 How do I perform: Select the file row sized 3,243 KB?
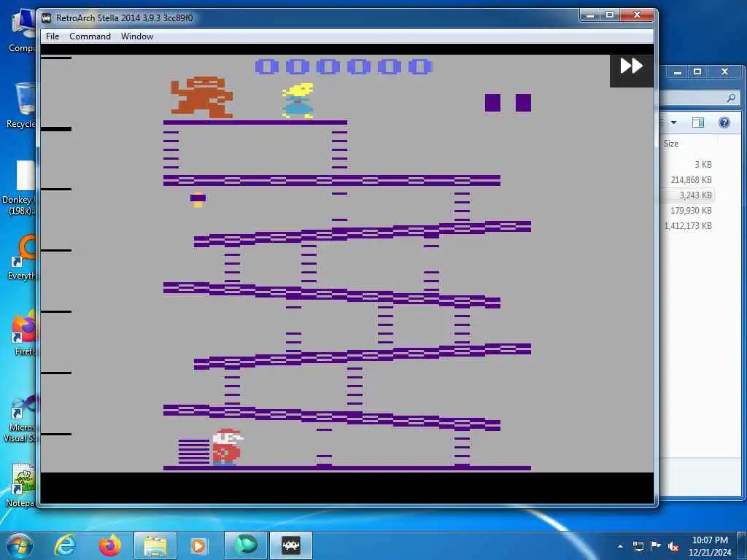pyautogui.click(x=688, y=195)
